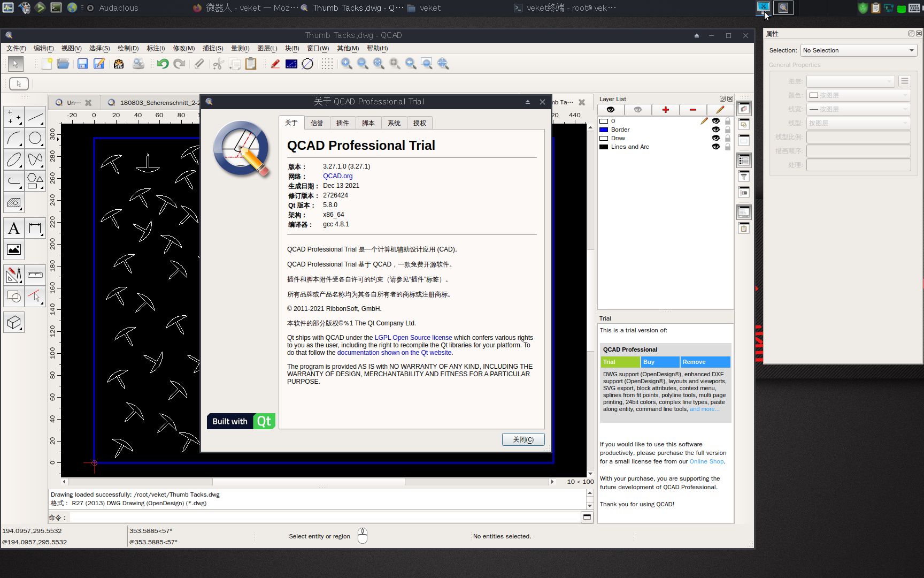Toggle visibility of Border layer
The image size is (924, 578).
[x=715, y=130]
